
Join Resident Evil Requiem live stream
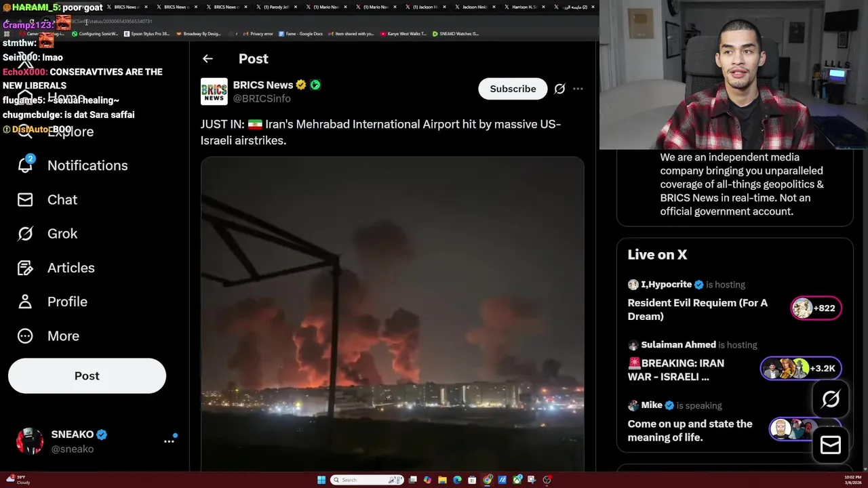coord(698,309)
